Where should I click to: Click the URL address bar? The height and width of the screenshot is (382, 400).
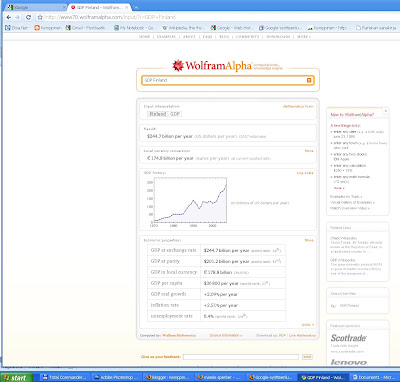[220, 17]
